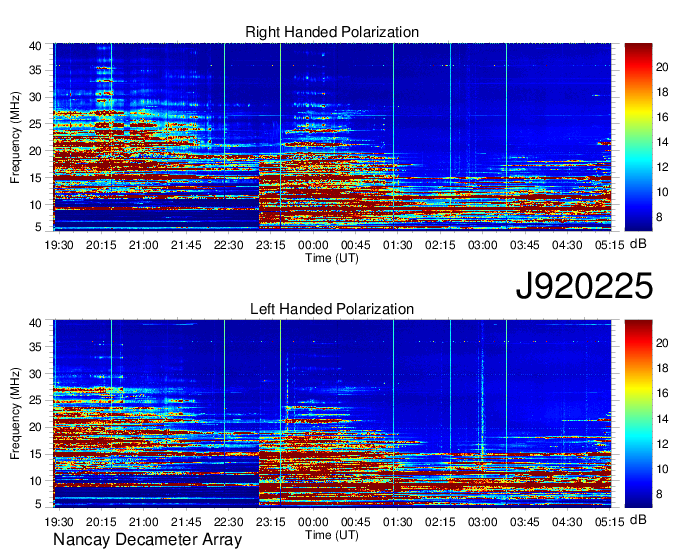Click the '22:30' tick on bottom plot
This screenshot has height=552, width=680.
pyautogui.click(x=229, y=522)
